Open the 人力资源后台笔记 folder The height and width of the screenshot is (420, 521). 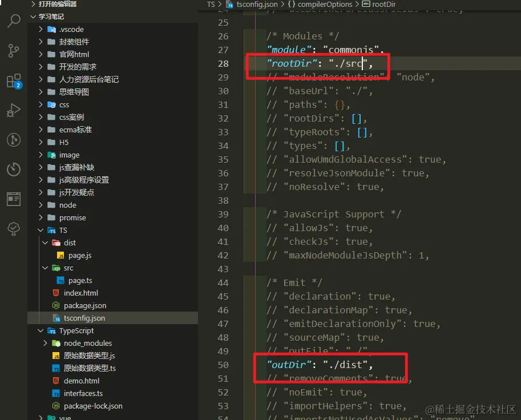click(x=88, y=79)
